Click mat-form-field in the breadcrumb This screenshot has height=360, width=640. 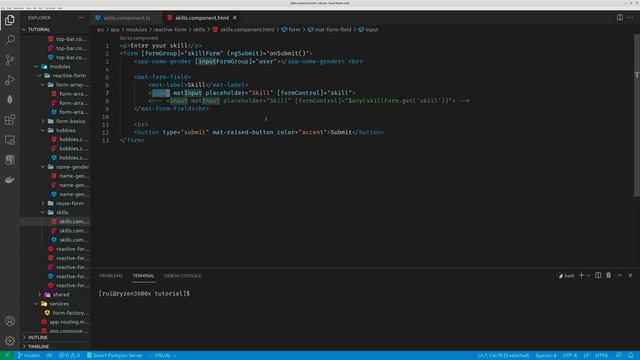[333, 29]
